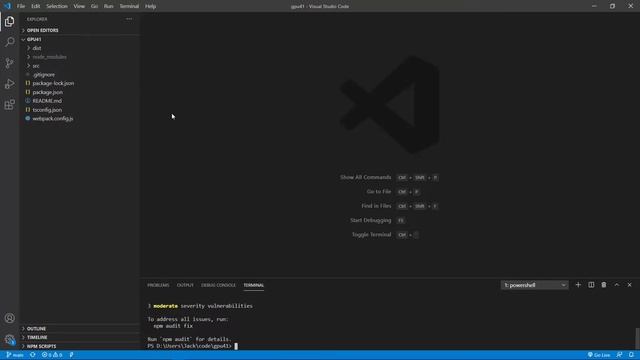Screen dimensions: 640x360
Task: Open the Accounts menu icon
Action: pos(9,318)
